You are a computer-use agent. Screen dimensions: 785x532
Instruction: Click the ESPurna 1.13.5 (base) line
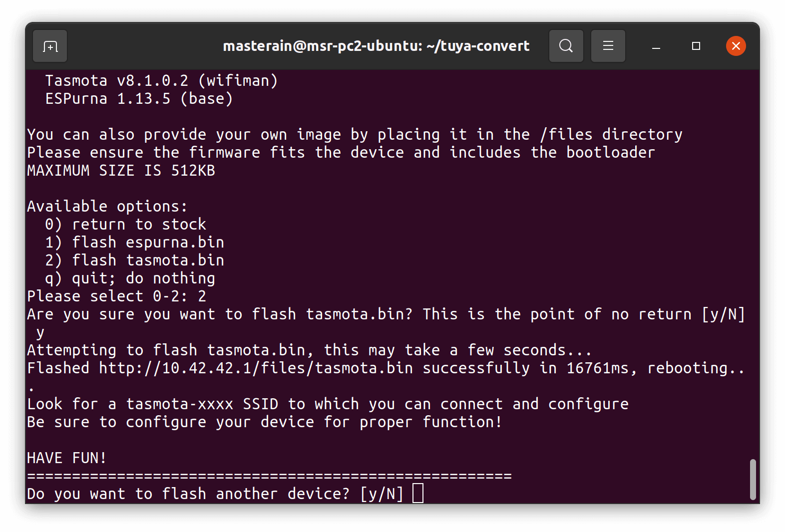click(x=139, y=99)
